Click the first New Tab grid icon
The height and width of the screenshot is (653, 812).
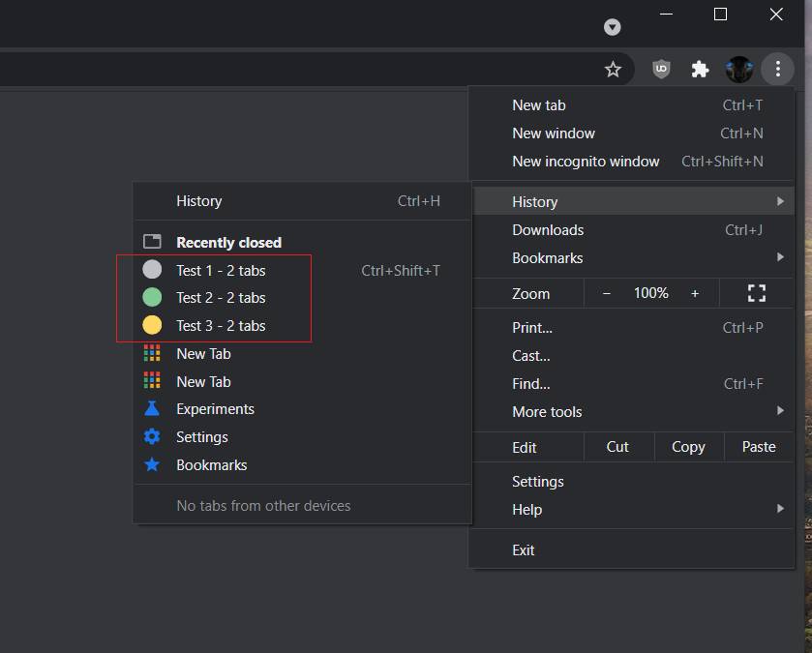(x=152, y=353)
